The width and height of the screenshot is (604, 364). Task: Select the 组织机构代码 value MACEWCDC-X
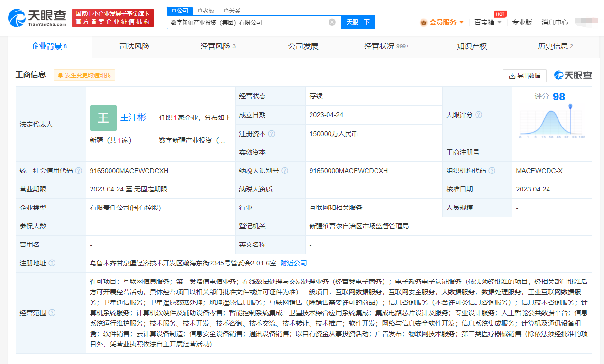(x=539, y=171)
